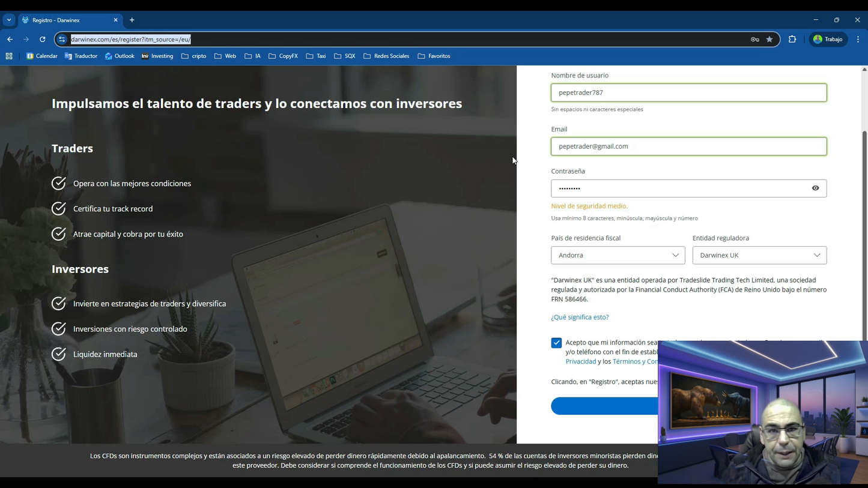Close the Registro - Darwinex tab
Viewport: 868px width, 488px height.
[x=116, y=20]
